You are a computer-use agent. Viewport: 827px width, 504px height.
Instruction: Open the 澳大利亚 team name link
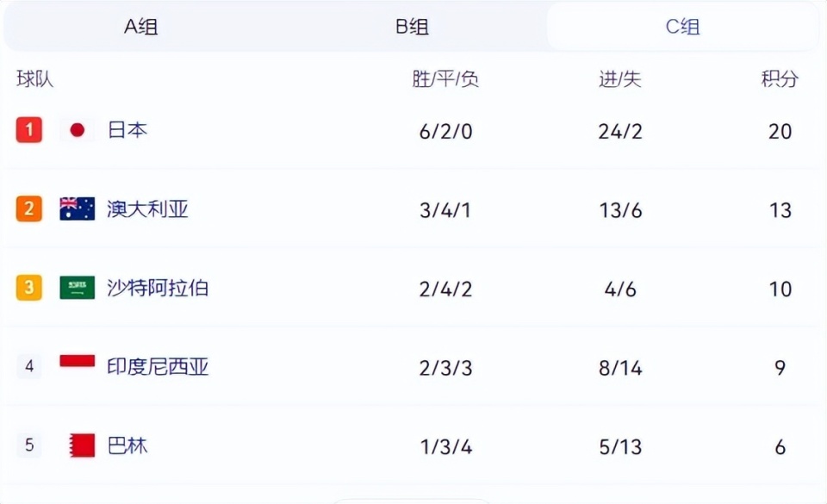click(x=147, y=209)
